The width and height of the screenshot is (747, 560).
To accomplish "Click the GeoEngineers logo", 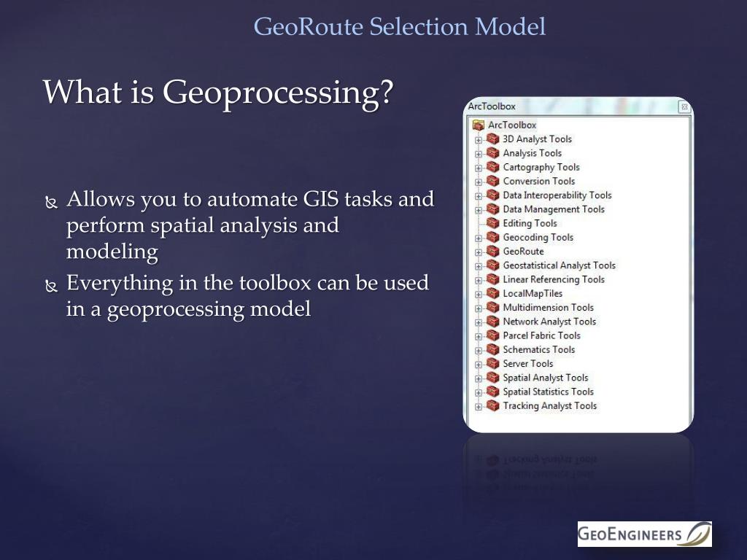I will pyautogui.click(x=645, y=534).
